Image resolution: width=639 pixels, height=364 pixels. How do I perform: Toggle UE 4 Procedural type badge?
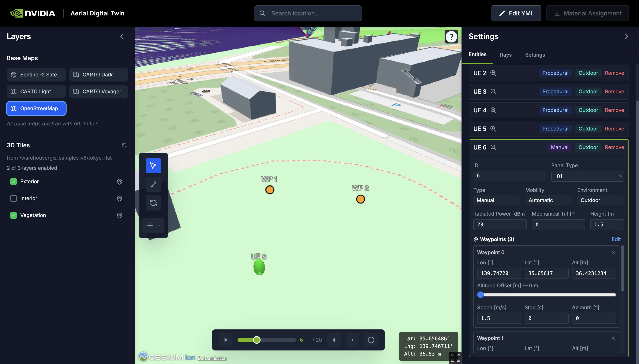tap(555, 110)
